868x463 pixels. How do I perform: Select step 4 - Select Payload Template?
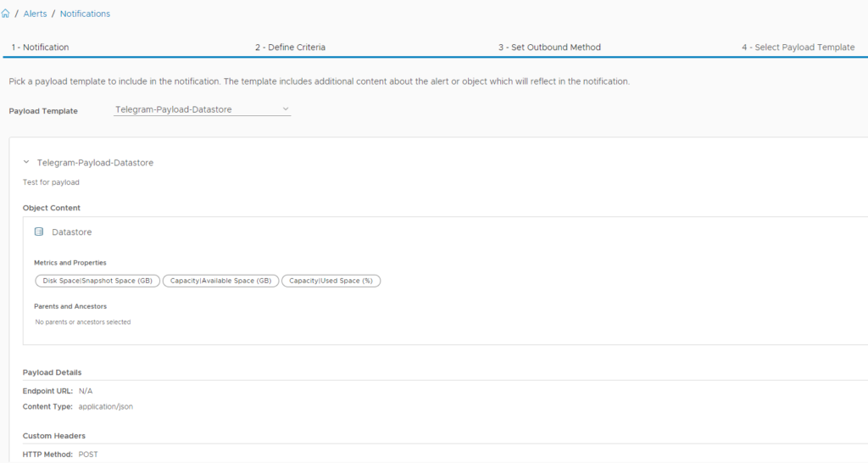click(798, 47)
